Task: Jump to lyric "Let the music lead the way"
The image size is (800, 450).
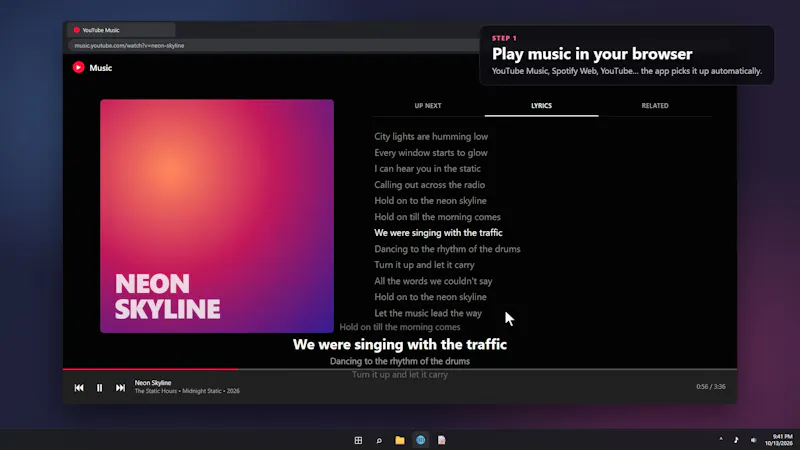Action: pos(428,313)
